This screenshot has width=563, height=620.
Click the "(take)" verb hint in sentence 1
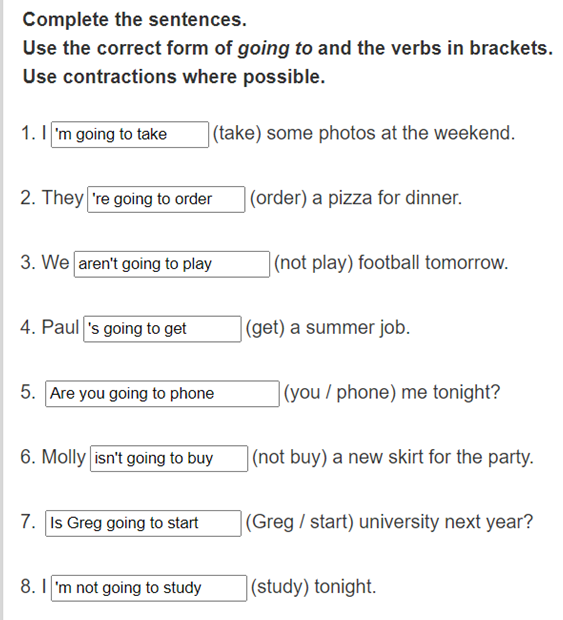(237, 133)
